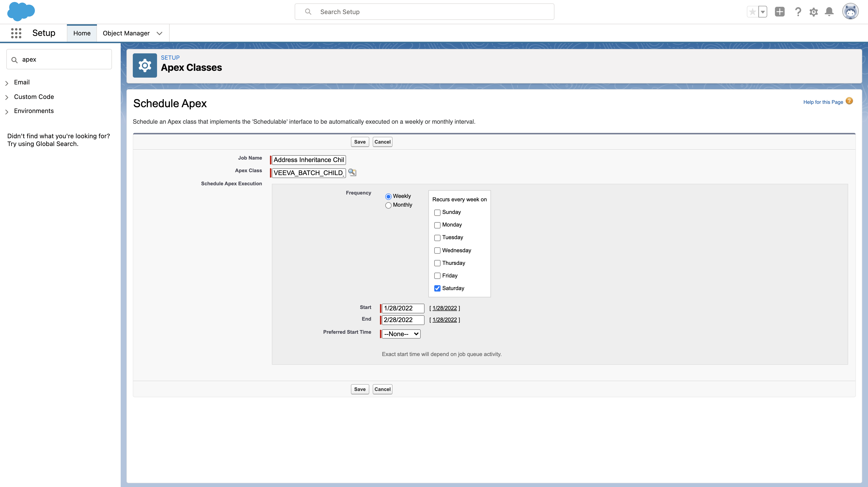Click the top Save button
The image size is (868, 487).
360,142
